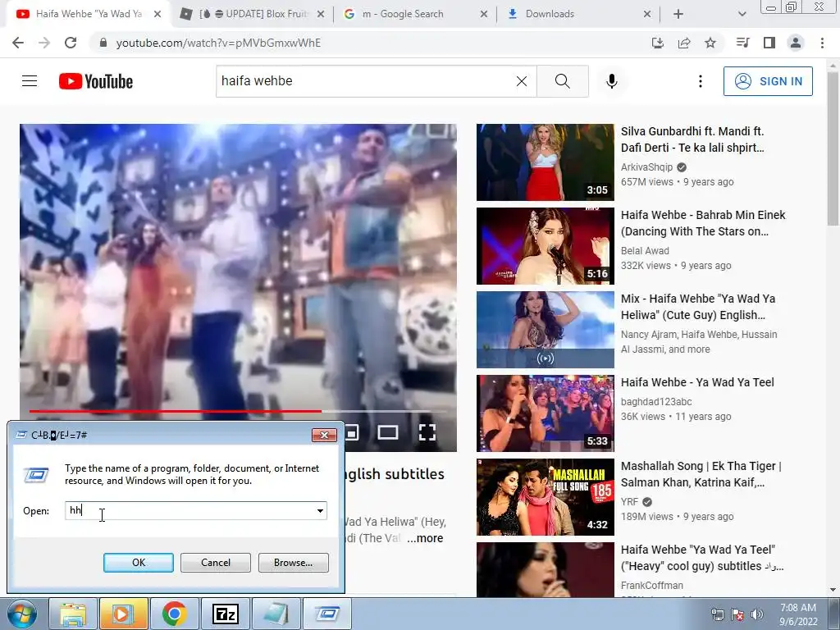Go forward using browser forward arrow
The height and width of the screenshot is (630, 840).
click(x=44, y=43)
